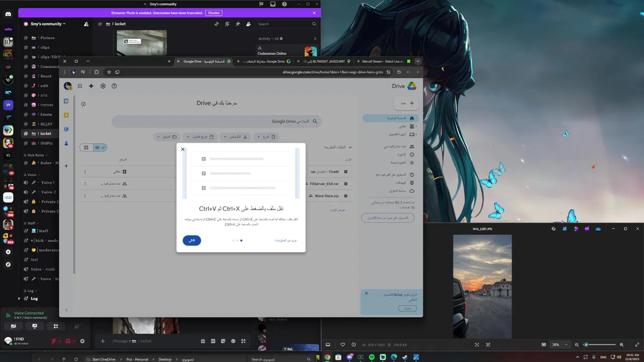This screenshot has width=644, height=362.
Task: Click the New plus button in Drive
Action: [407, 103]
